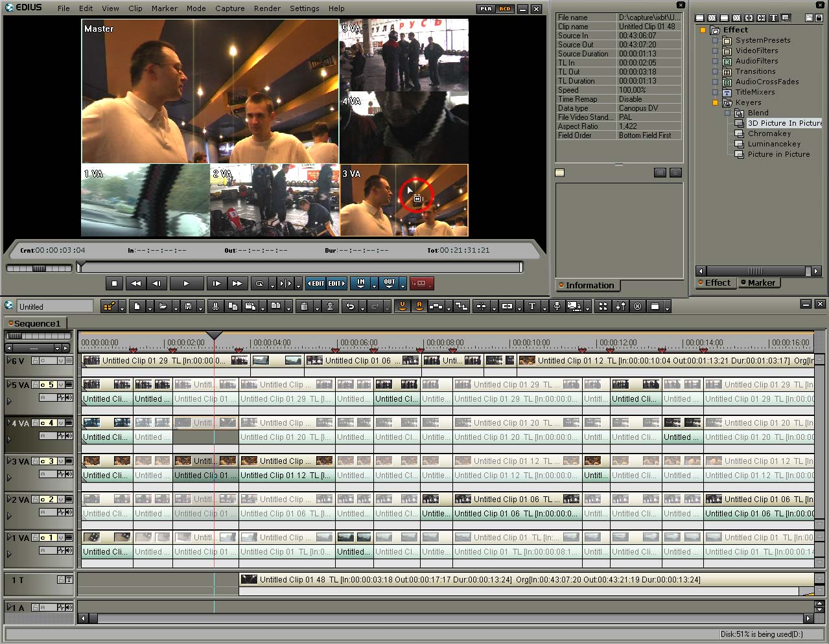Toggle video visibility on track 2 VA
Viewport: 829px width, 644px height.
[x=69, y=500]
